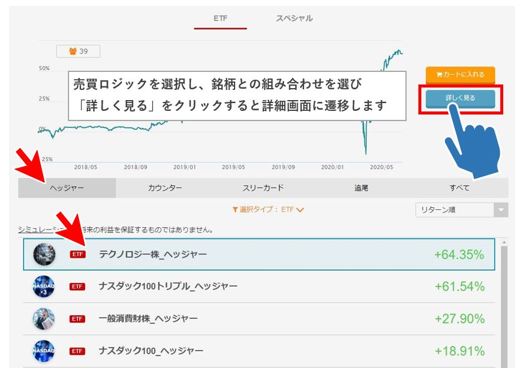This screenshot has height=378, width=526.
Task: Click the ナスダック100トリプル avatar icon
Action: [x=44, y=286]
